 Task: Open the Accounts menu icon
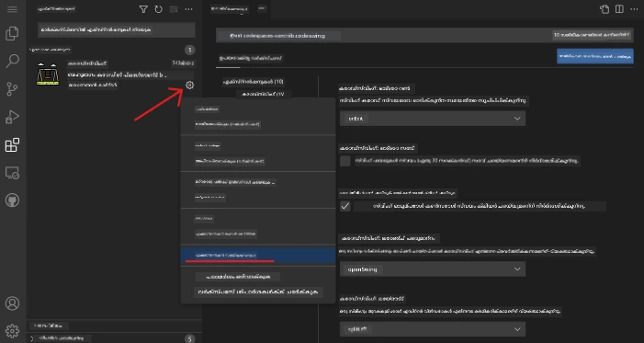pyautogui.click(x=12, y=303)
